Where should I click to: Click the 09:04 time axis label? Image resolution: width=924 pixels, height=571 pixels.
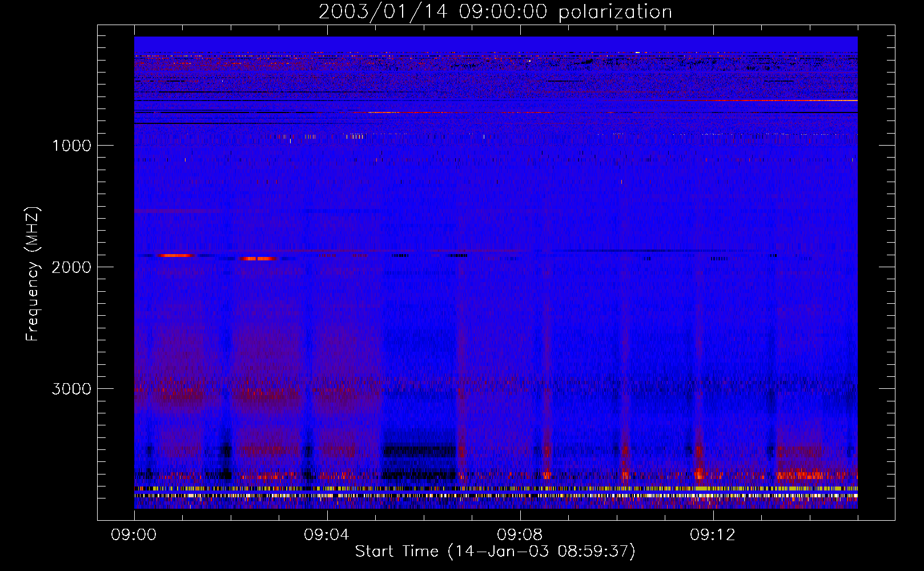click(327, 535)
